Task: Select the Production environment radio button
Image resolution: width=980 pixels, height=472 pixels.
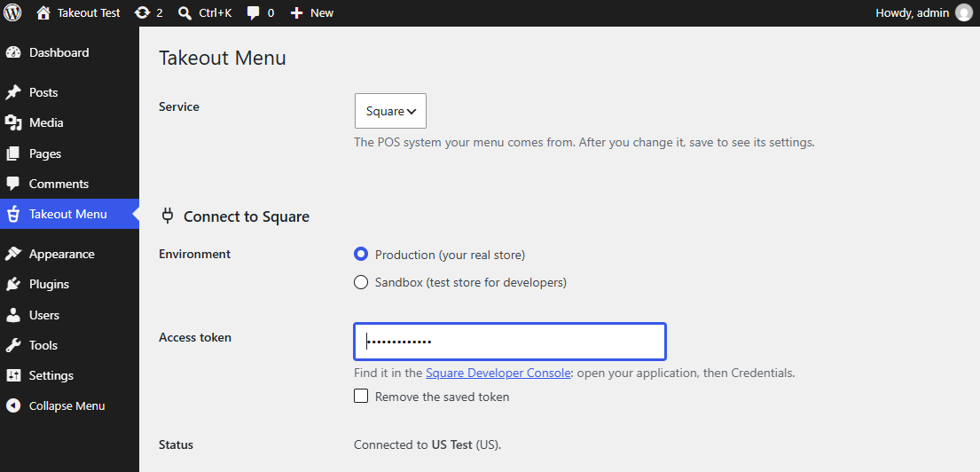Action: (x=361, y=255)
